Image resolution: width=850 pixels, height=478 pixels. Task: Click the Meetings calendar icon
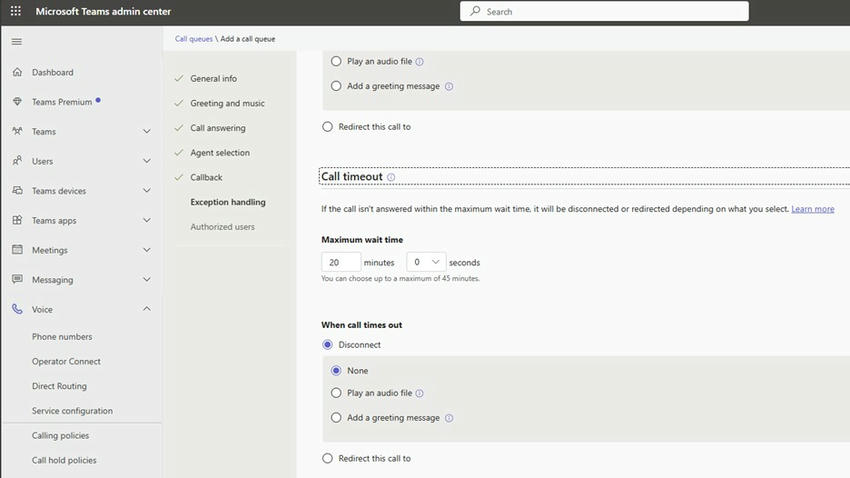tap(17, 250)
